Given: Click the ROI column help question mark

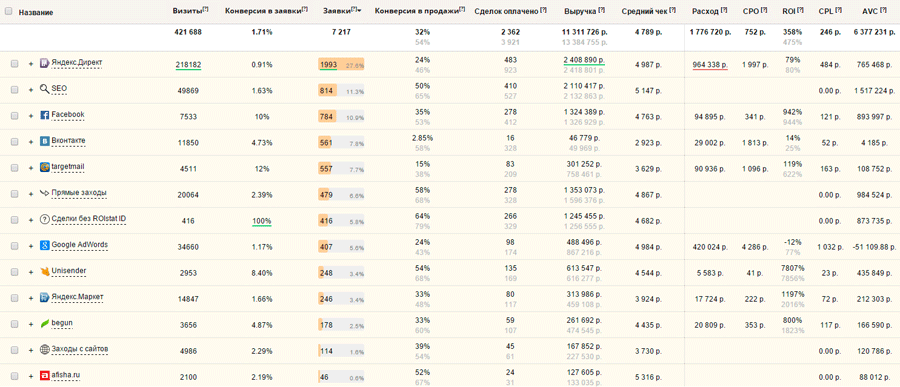Looking at the screenshot, I should point(800,10).
